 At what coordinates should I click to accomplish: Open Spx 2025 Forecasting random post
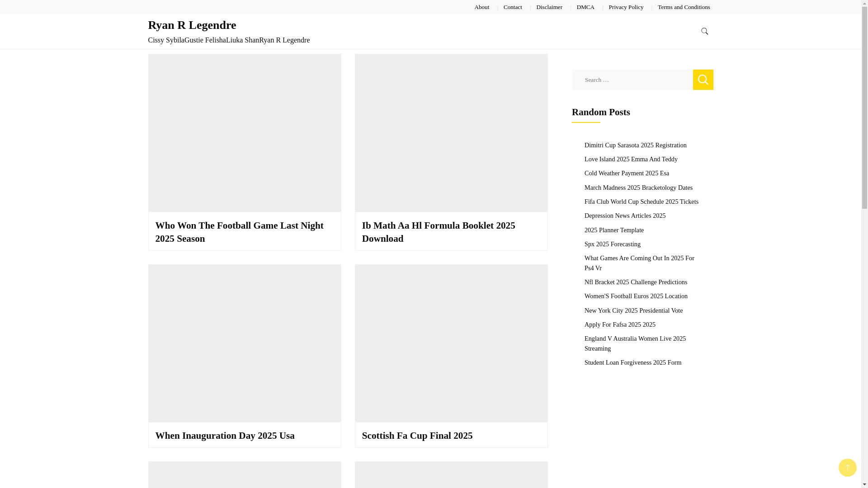[612, 244]
